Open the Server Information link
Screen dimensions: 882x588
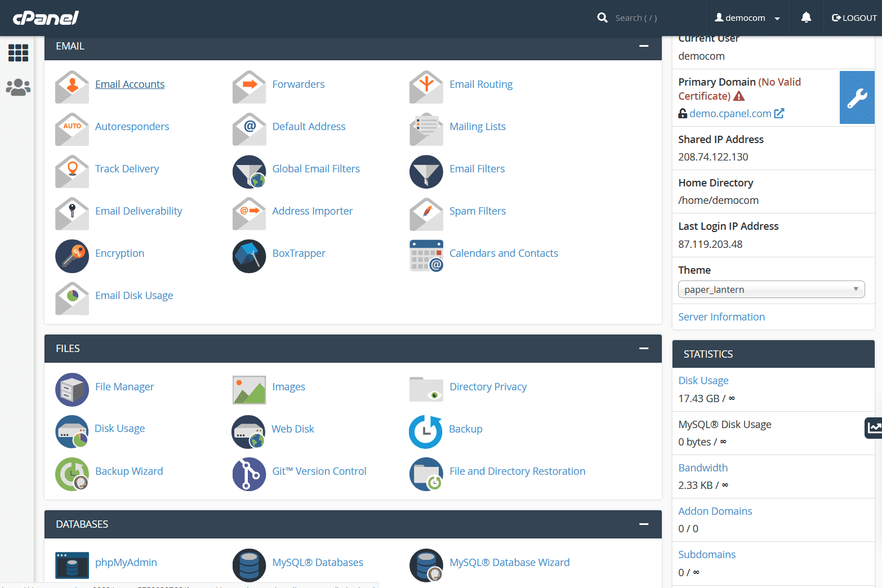721,317
